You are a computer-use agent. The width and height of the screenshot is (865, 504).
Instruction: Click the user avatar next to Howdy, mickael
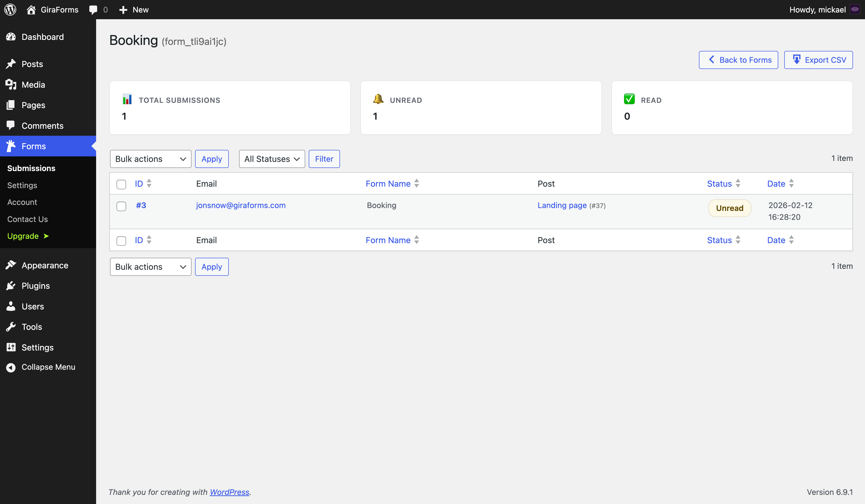[x=855, y=9]
